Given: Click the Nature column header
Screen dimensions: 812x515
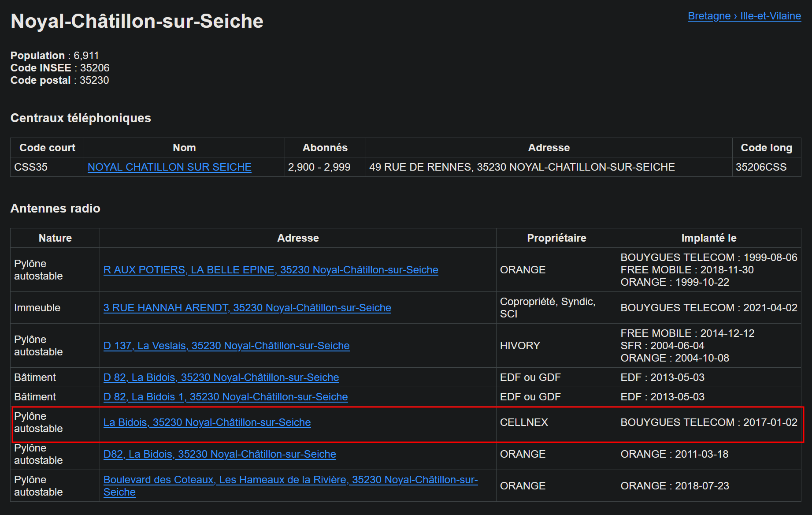Looking at the screenshot, I should click(x=55, y=238).
